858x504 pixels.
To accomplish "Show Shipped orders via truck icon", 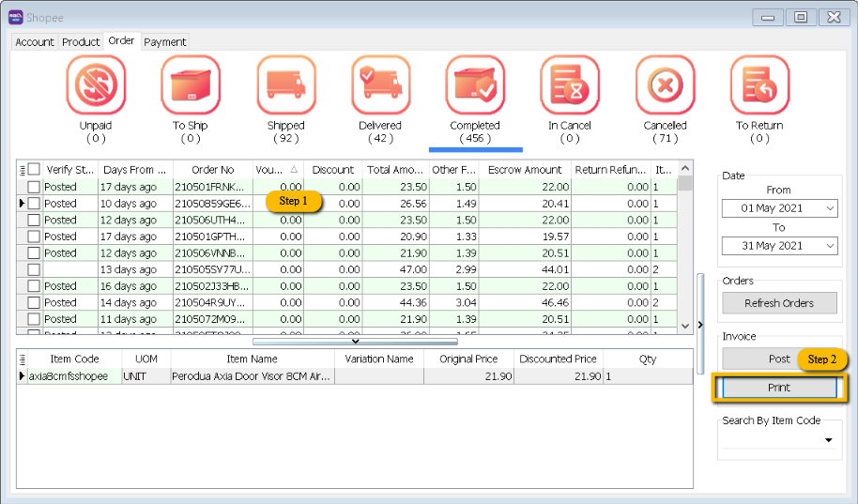I will pyautogui.click(x=285, y=85).
